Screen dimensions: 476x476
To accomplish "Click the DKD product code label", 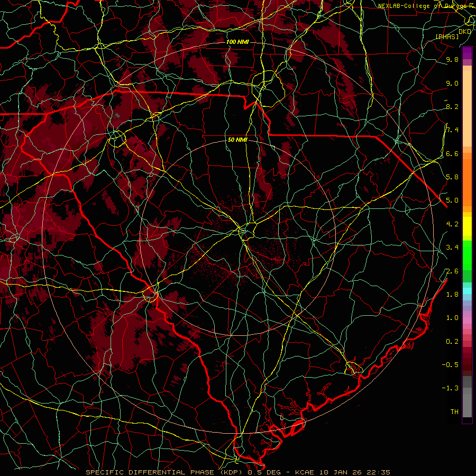I will (464, 32).
